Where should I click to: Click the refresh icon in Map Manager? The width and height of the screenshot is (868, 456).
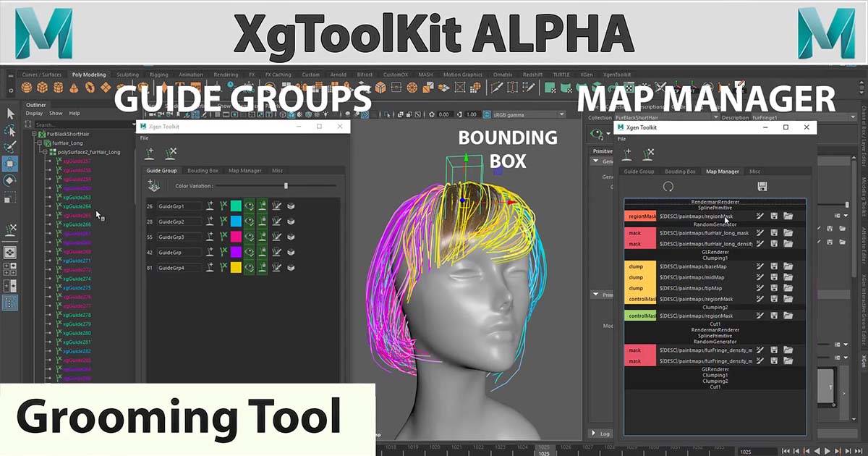point(669,187)
